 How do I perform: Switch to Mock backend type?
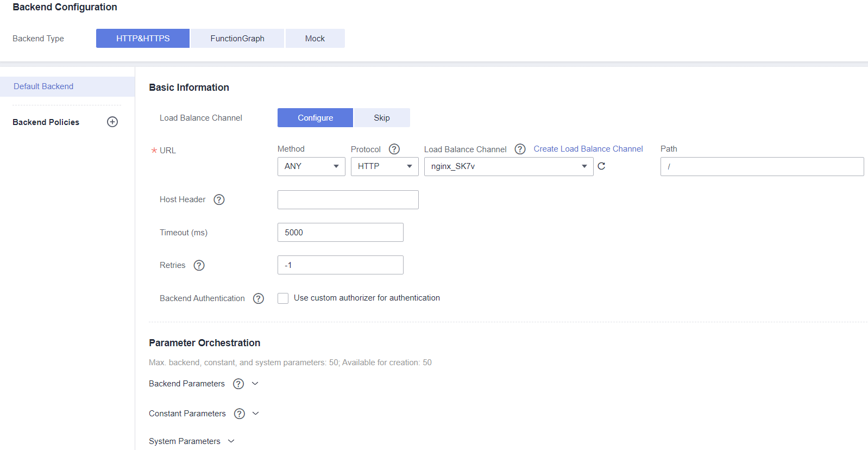pyautogui.click(x=315, y=39)
